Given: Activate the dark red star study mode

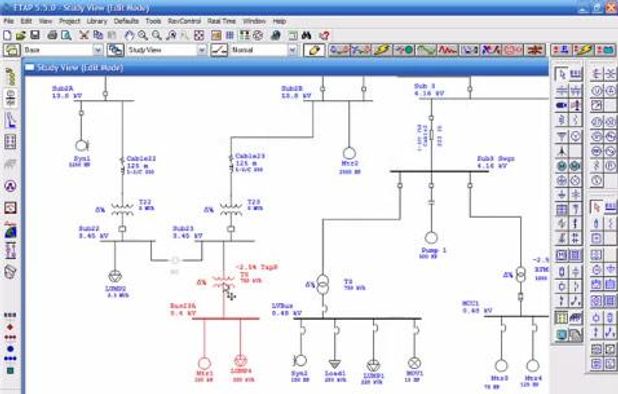Looking at the screenshot, I should (535, 50).
